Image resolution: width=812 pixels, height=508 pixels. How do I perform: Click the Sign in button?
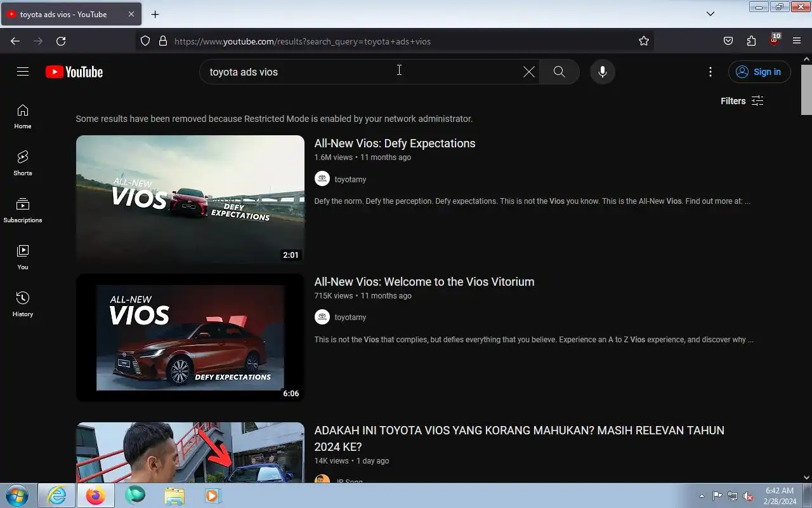point(759,72)
